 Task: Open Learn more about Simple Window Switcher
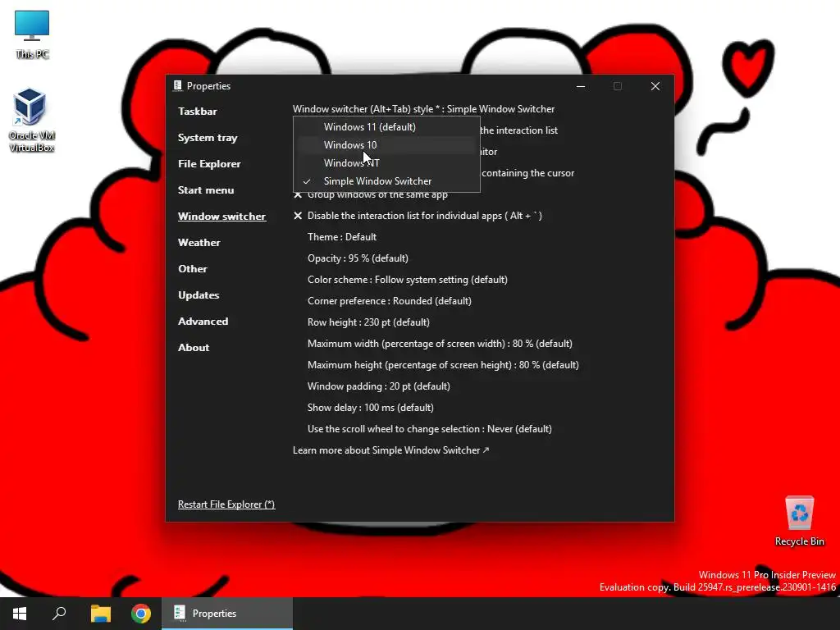point(391,450)
